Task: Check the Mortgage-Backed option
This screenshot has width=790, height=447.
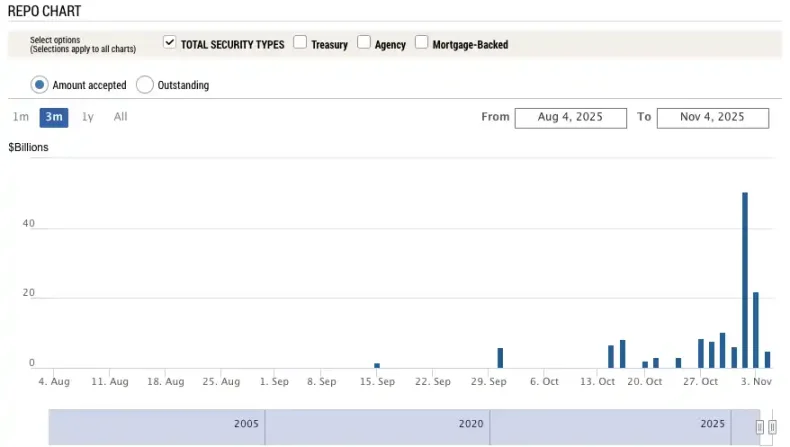Action: tap(422, 43)
